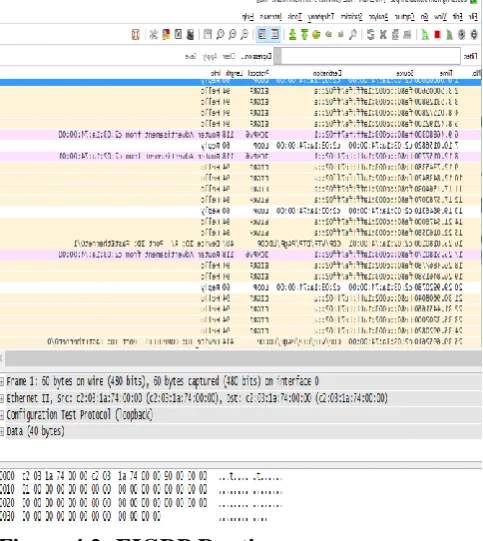The width and height of the screenshot is (483, 541).
Task: Open the toolbar help icon
Action: pyautogui.click(x=136, y=35)
